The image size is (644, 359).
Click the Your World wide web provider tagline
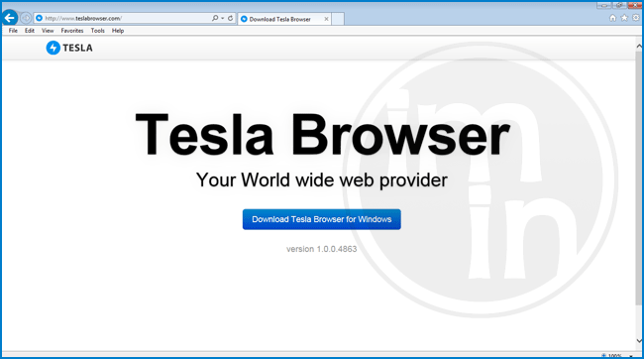click(x=322, y=180)
